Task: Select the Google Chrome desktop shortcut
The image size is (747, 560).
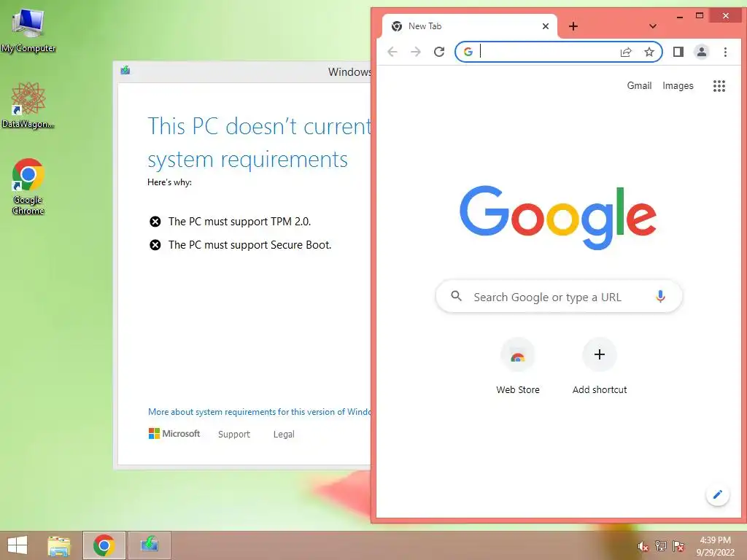Action: coord(28,187)
